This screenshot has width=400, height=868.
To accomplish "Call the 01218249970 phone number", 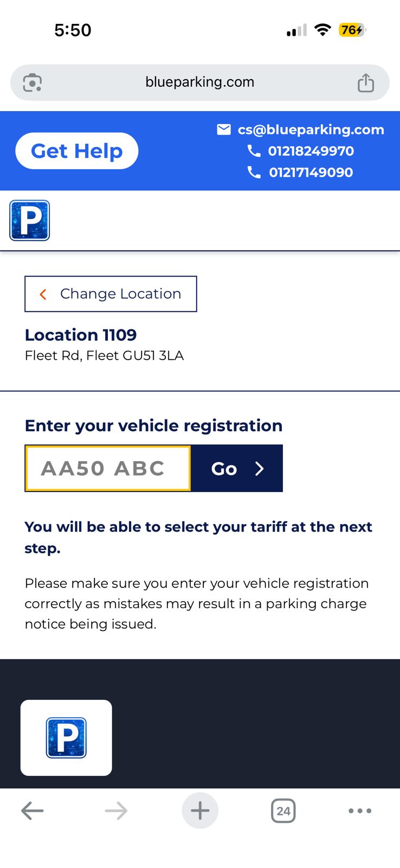I will pos(311,151).
